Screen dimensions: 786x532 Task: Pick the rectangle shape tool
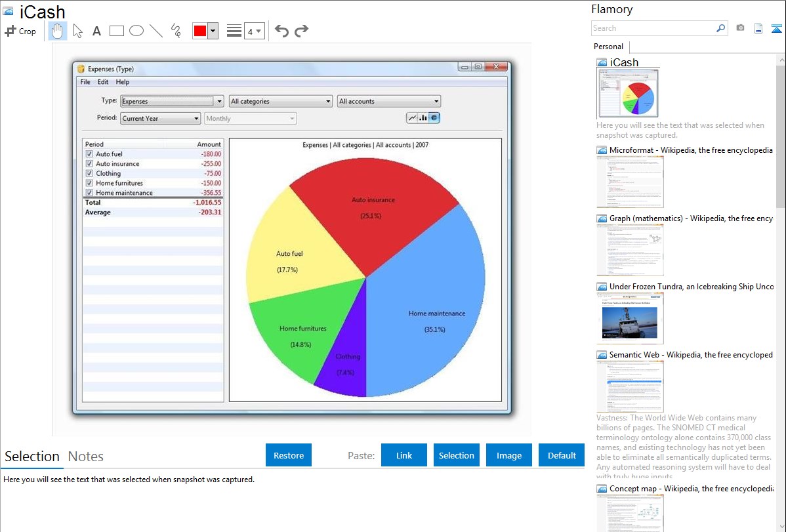pos(117,31)
